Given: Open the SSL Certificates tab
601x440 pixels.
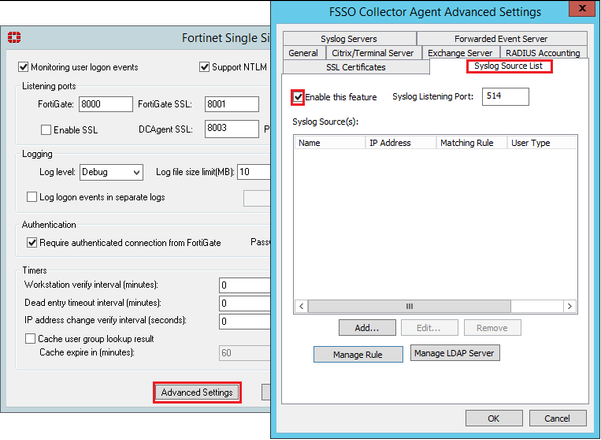Looking at the screenshot, I should coord(356,67).
